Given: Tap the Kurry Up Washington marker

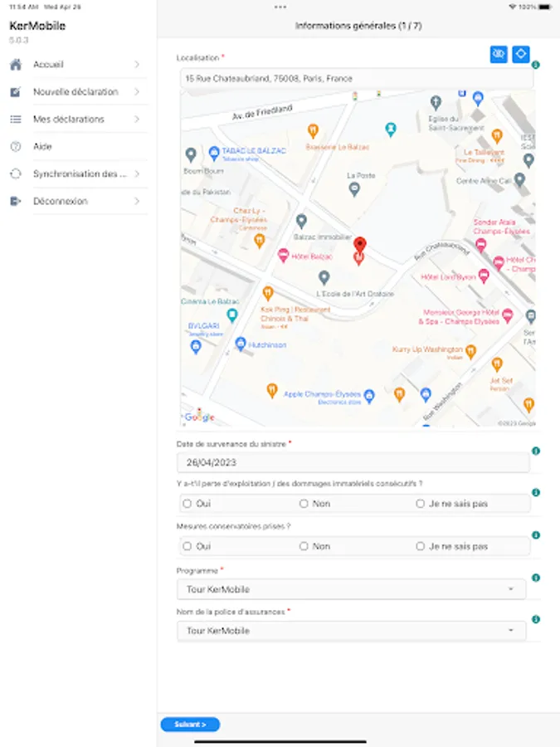Looking at the screenshot, I should [x=470, y=352].
